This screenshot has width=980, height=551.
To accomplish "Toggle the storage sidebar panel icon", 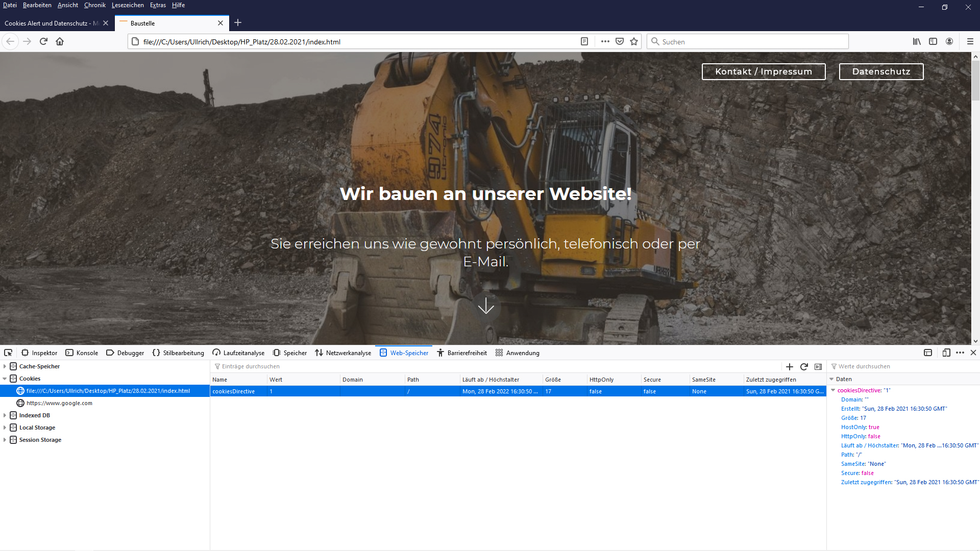I will (x=818, y=367).
